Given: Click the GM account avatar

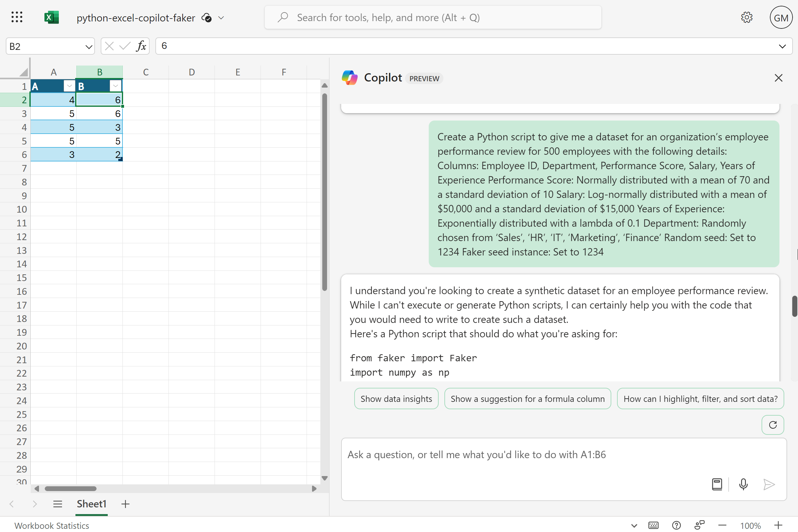Looking at the screenshot, I should click(x=780, y=18).
